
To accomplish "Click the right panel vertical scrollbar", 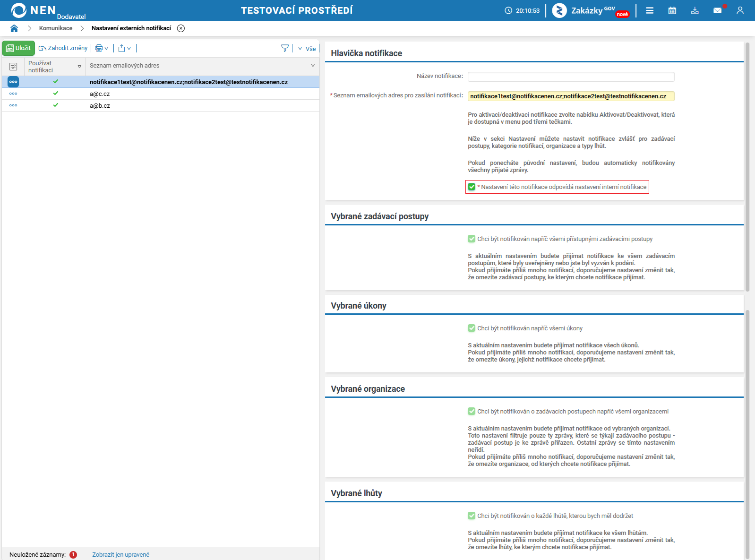I will point(747,167).
